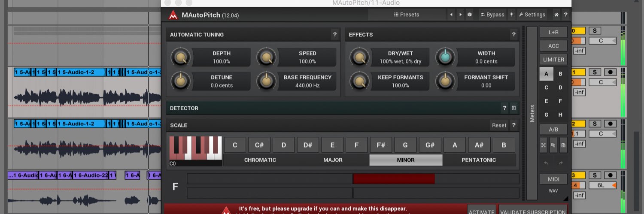
Task: Switch to preset slot D
Action: (561, 87)
